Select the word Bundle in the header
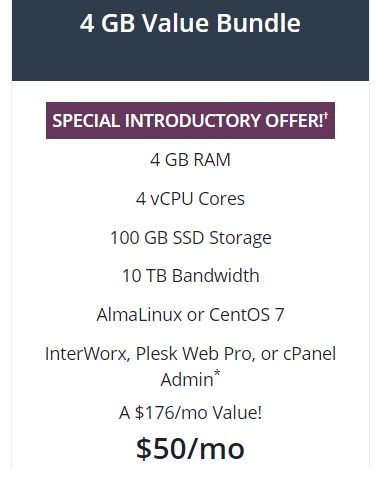384x477 pixels. coord(258,23)
